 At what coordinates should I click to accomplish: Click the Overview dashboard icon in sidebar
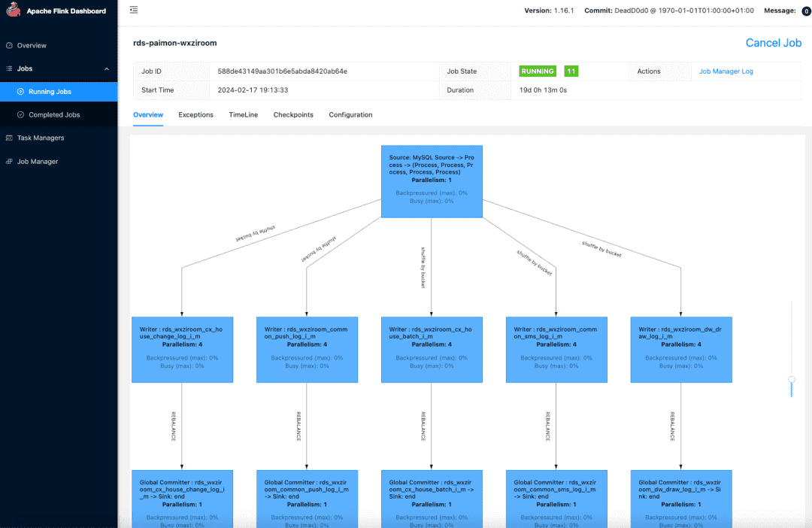pos(9,46)
